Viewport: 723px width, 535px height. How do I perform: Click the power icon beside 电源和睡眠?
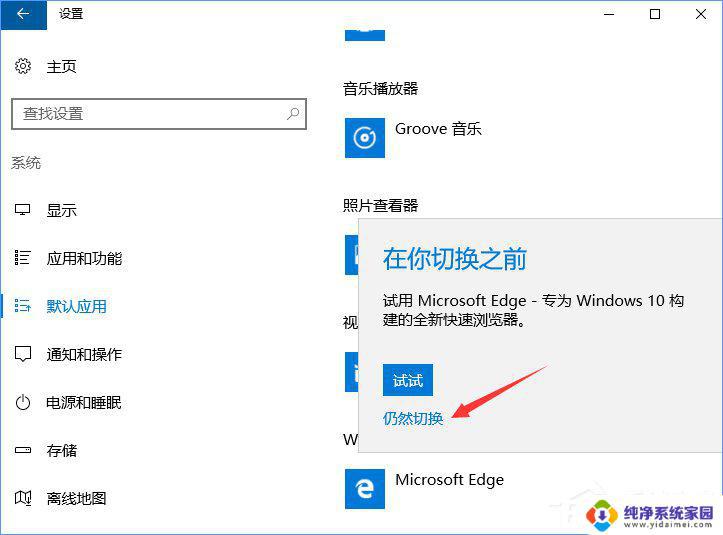click(23, 403)
